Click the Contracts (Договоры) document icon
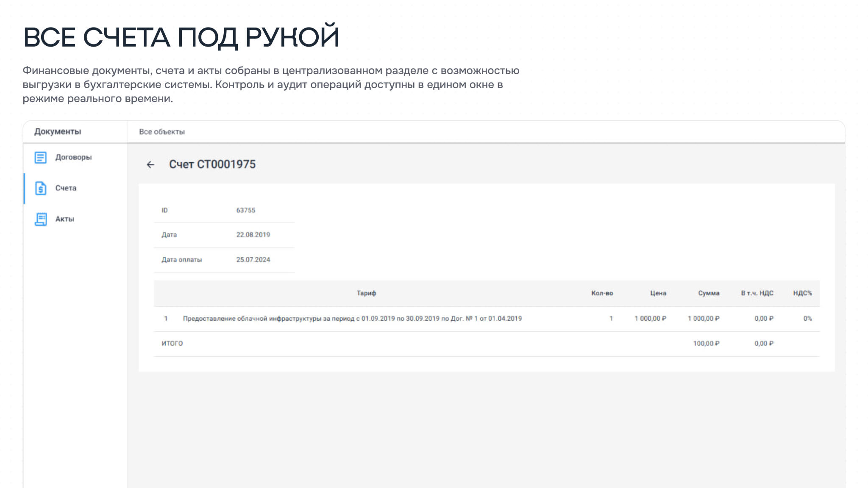The width and height of the screenshot is (868, 488). click(x=41, y=158)
